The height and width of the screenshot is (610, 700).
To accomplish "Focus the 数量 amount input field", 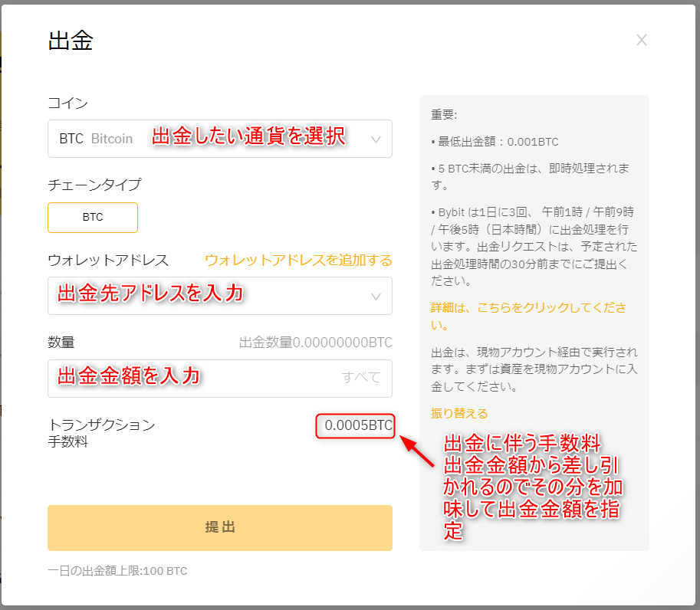I will pos(192,379).
